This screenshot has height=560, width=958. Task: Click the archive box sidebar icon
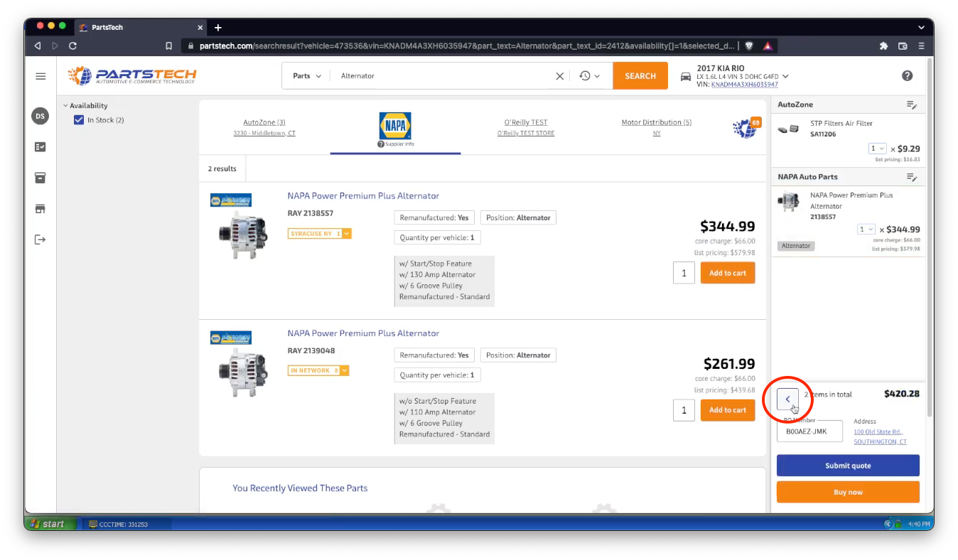(x=41, y=178)
